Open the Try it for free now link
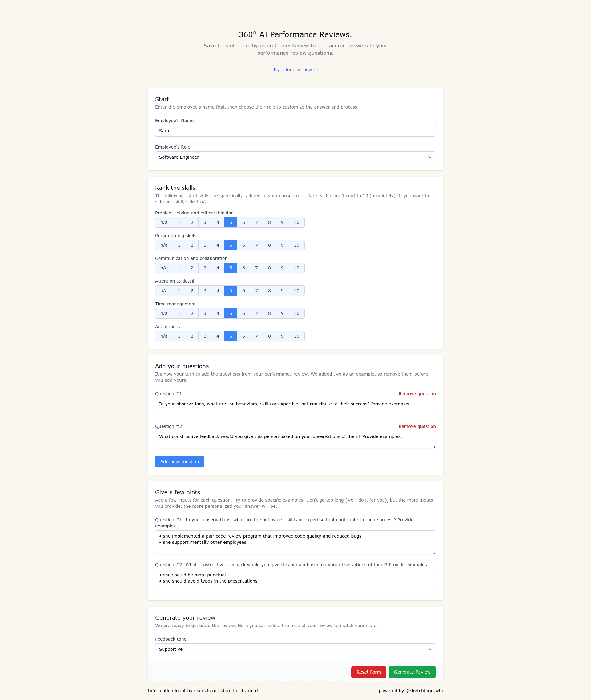Viewport: 591px width, 700px height. tap(295, 70)
